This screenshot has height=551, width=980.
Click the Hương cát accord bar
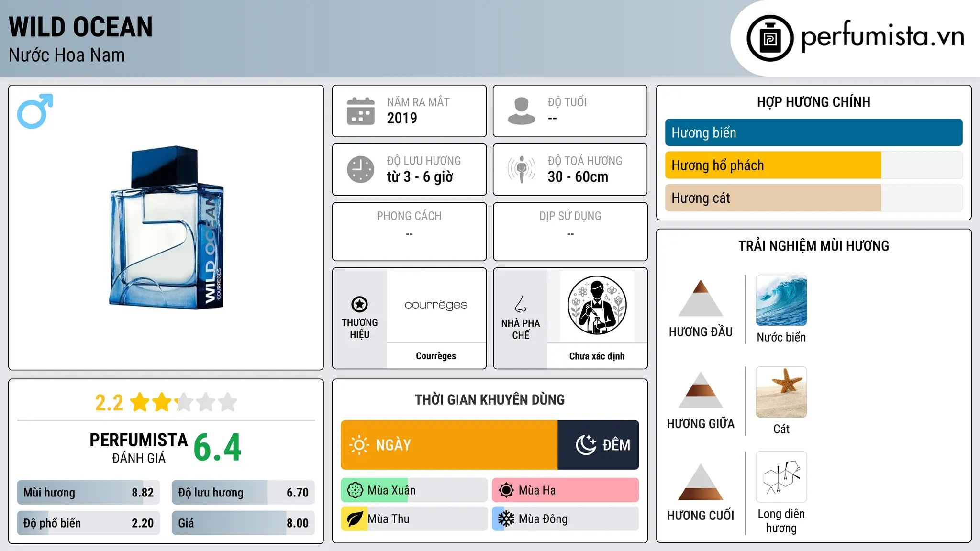coord(814,198)
